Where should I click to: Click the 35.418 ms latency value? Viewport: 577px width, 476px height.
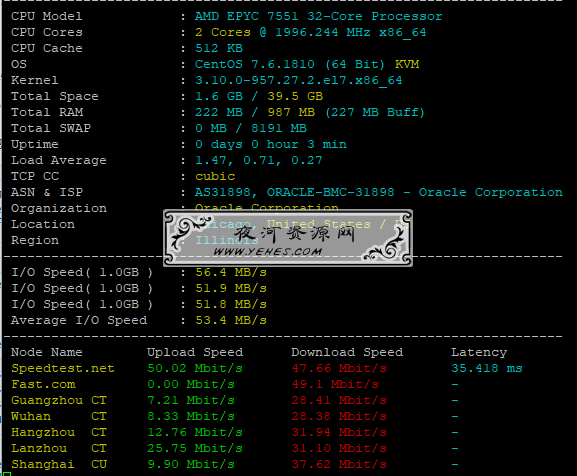pos(486,368)
